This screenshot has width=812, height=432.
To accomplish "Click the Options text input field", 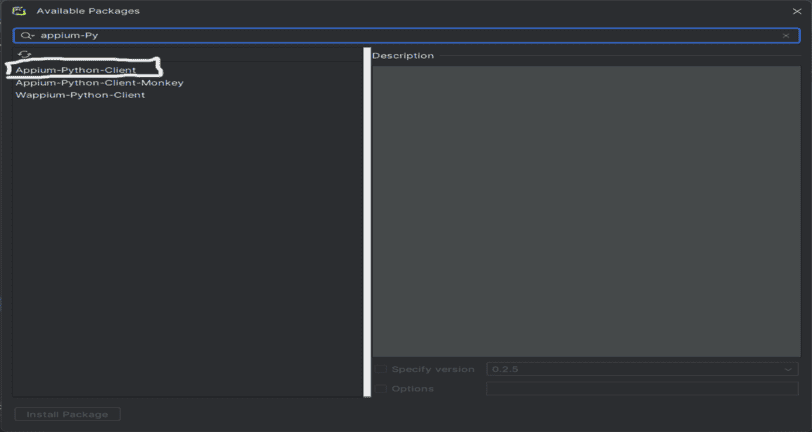I will (x=642, y=388).
